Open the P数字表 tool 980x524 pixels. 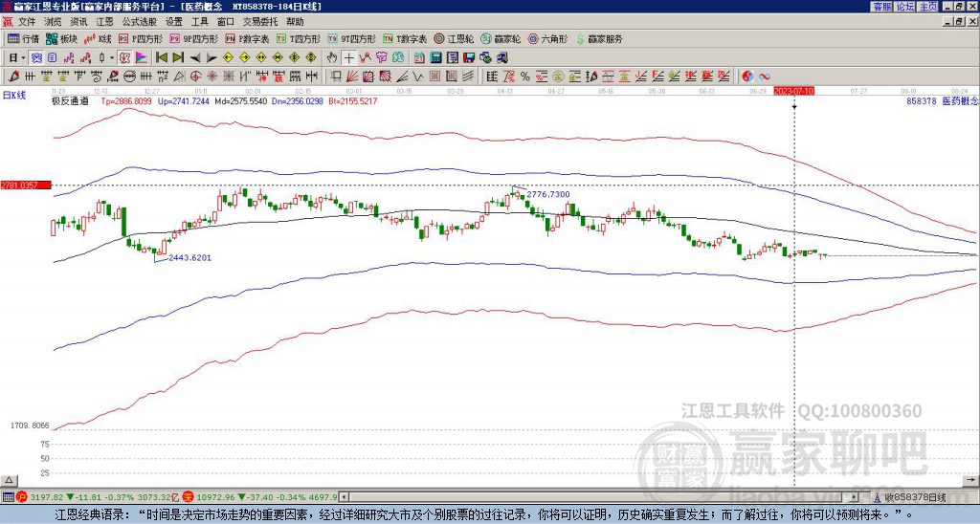[247, 38]
